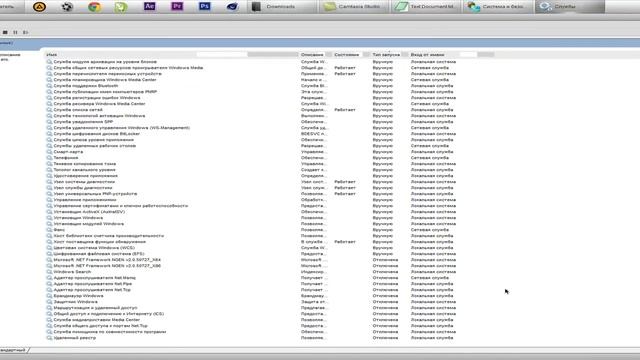
Task: Launch Adobe After Effects from the taskbar
Action: [x=149, y=6]
